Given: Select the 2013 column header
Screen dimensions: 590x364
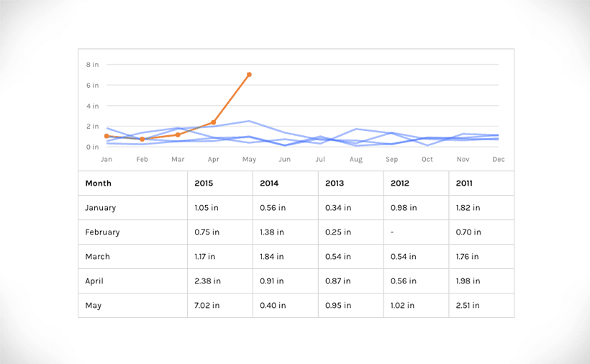Looking at the screenshot, I should [335, 183].
